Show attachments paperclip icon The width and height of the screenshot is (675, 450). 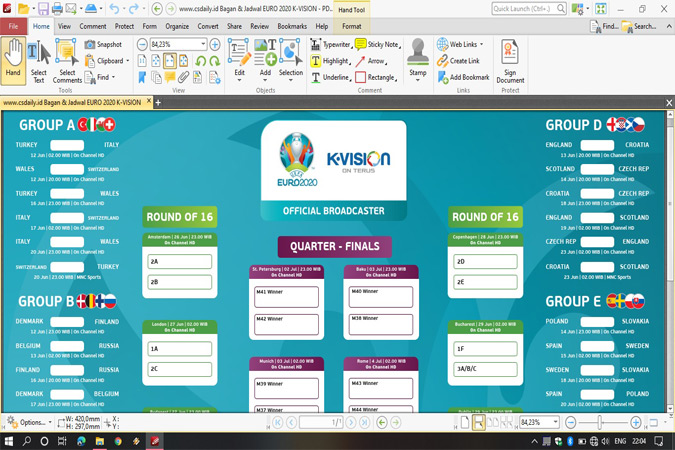pyautogui.click(x=184, y=78)
